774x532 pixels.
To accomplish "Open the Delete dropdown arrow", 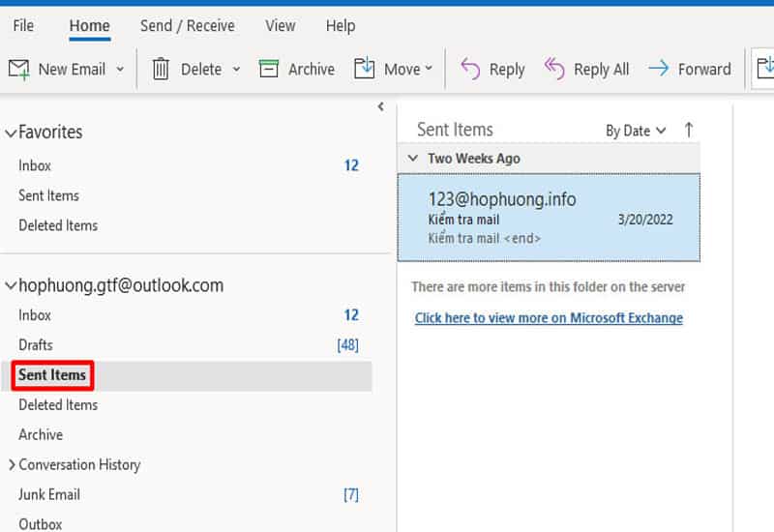I will point(236,69).
